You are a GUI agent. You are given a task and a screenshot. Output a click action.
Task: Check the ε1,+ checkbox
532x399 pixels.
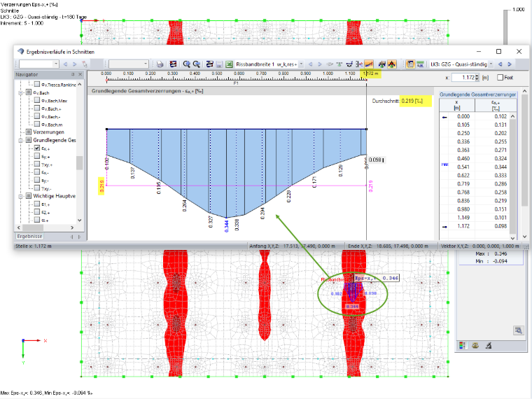click(x=37, y=204)
